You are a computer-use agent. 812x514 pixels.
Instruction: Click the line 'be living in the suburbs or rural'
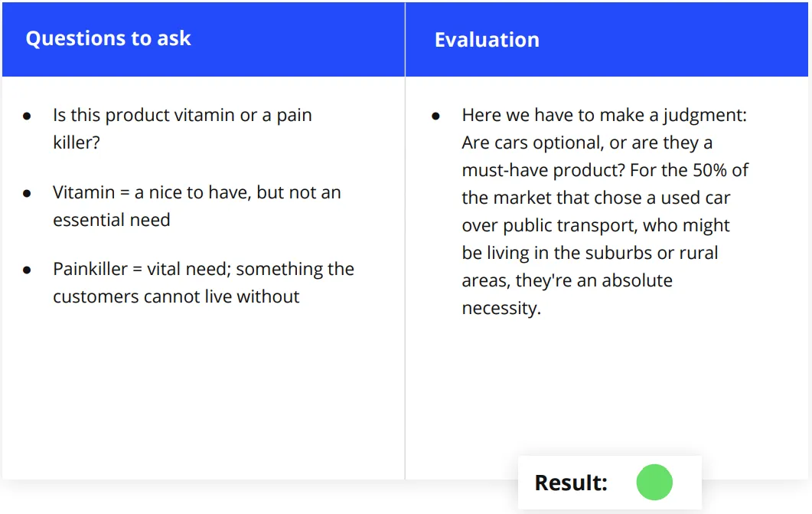(590, 252)
